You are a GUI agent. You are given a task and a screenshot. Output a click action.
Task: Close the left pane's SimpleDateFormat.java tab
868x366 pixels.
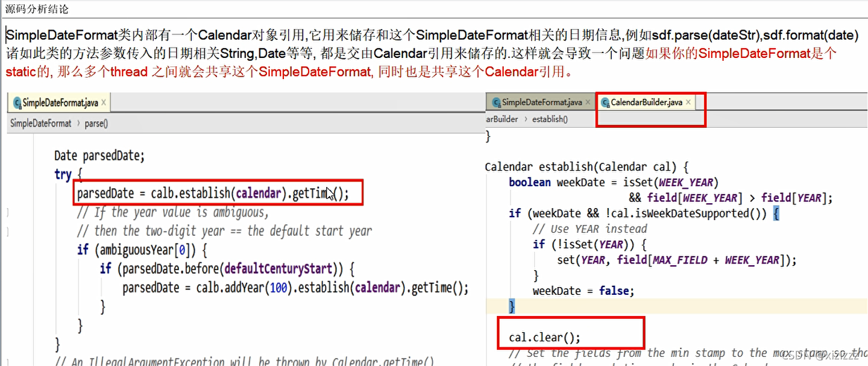coord(104,103)
